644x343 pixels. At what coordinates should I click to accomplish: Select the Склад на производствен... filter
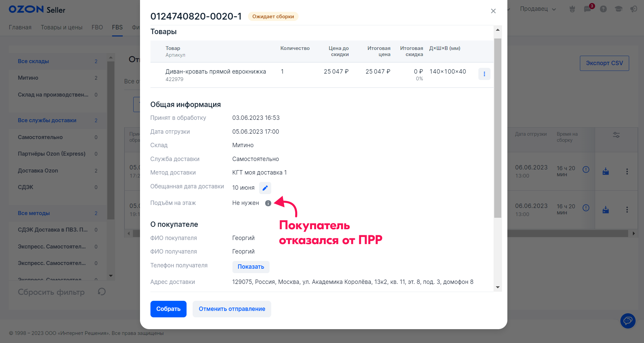tap(58, 95)
